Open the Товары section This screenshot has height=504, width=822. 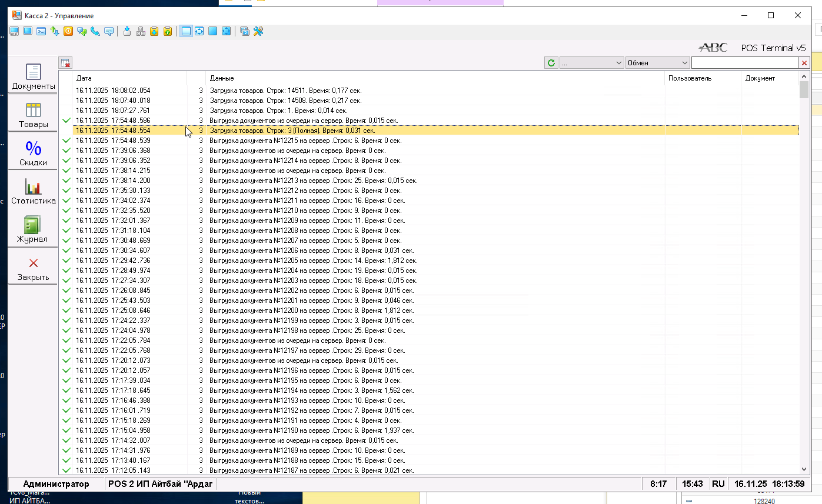[34, 113]
